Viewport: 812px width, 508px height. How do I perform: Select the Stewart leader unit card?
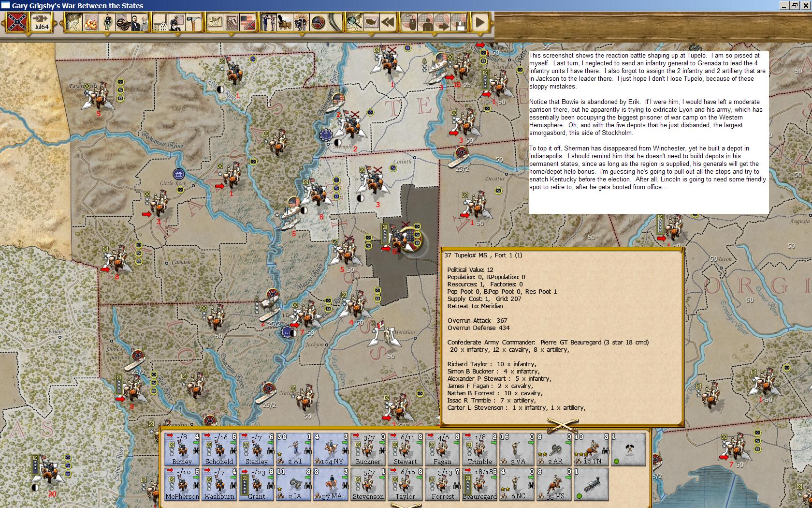(x=406, y=449)
